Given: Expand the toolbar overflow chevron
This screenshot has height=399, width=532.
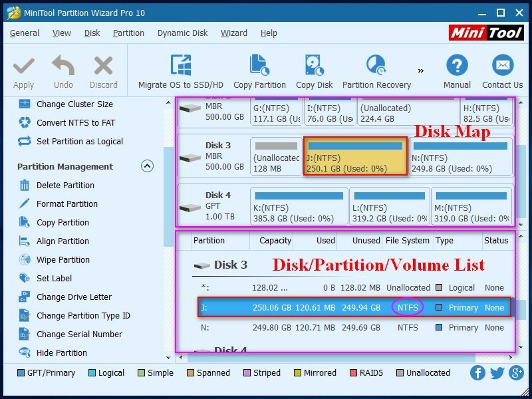Looking at the screenshot, I should tap(421, 70).
